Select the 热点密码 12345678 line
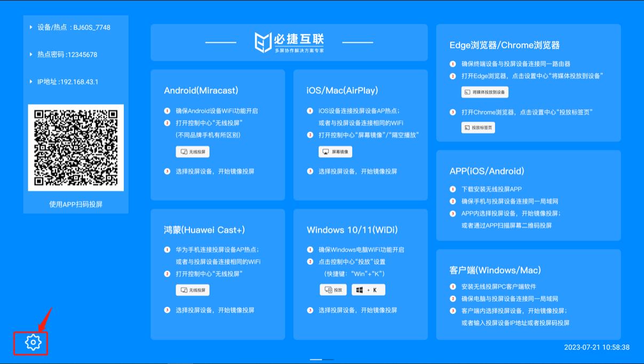 pos(63,54)
